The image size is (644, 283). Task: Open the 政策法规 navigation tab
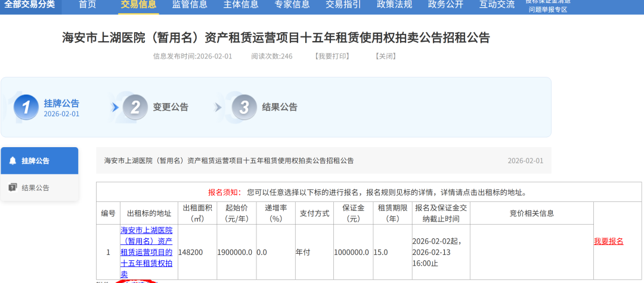tap(394, 5)
